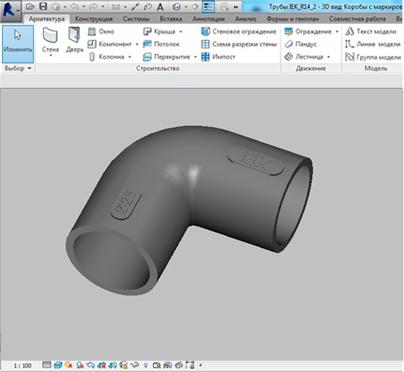Expand the Лестница (Stair) dropdown

click(329, 57)
